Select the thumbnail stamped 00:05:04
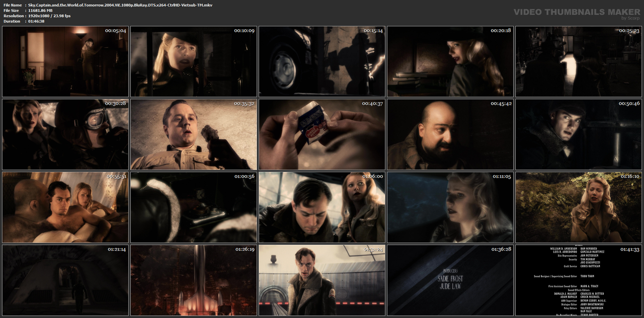 coord(65,61)
